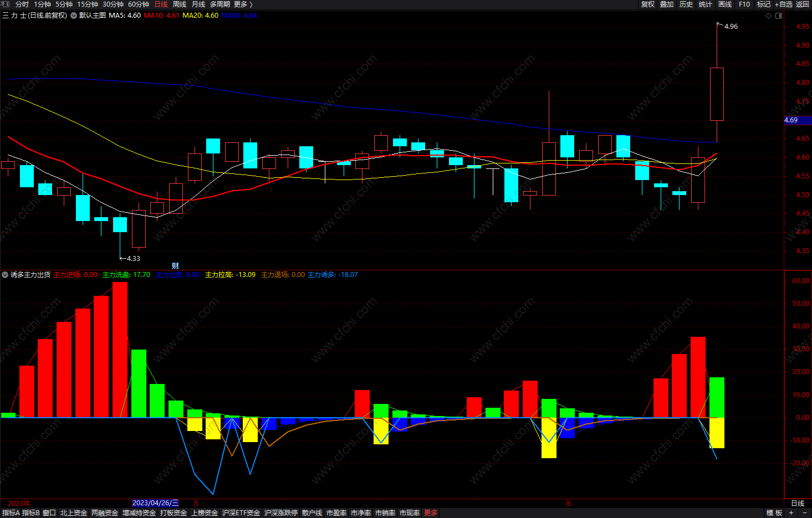Switch to 两融资金 indicator
The image size is (812, 518).
[x=105, y=513]
